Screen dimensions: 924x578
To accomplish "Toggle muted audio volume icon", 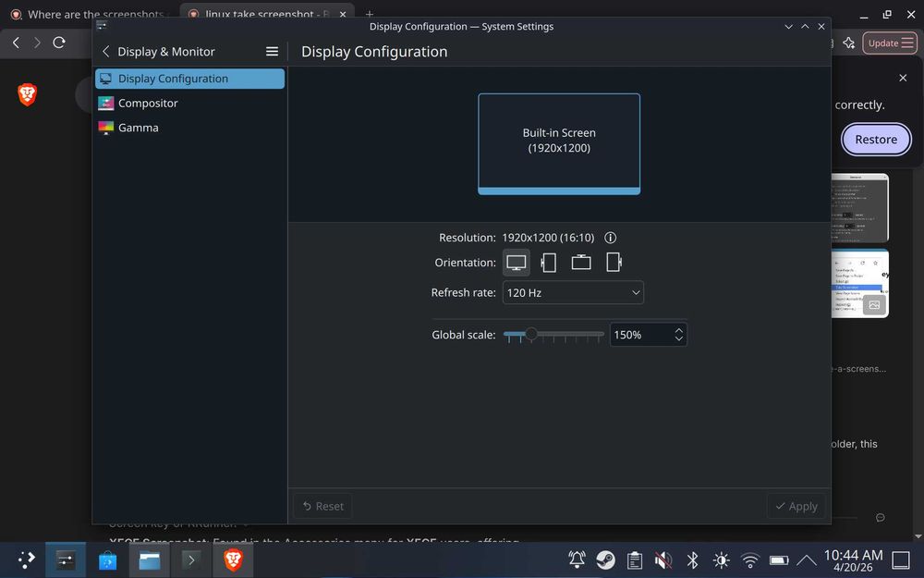I will point(663,560).
